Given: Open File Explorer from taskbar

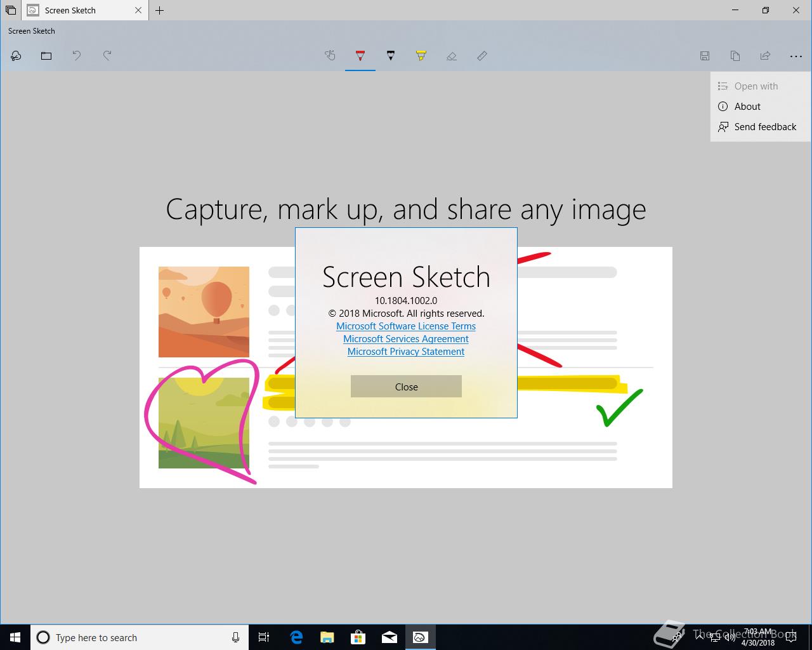Looking at the screenshot, I should [x=327, y=637].
